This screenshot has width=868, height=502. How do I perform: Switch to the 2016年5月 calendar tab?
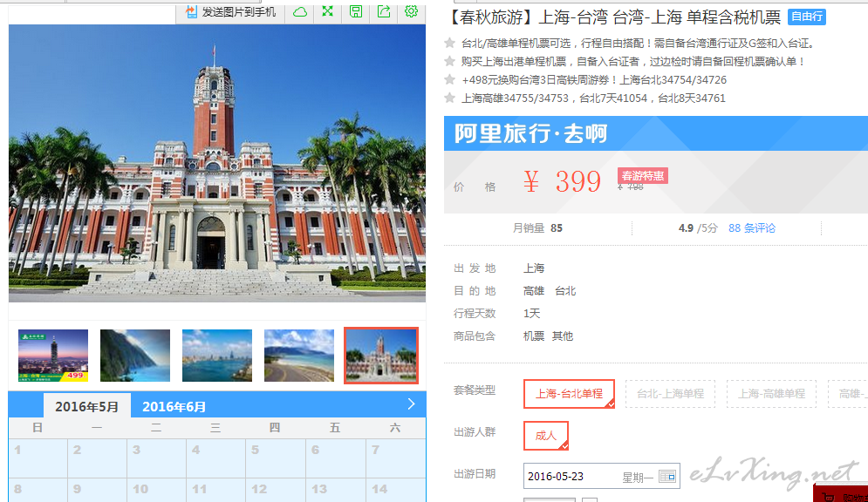tap(87, 406)
